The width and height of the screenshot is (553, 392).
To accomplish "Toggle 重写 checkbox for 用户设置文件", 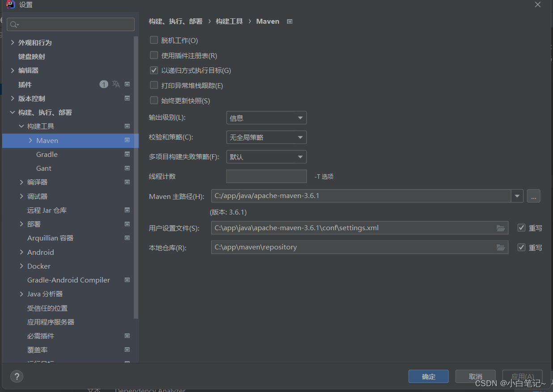I will pyautogui.click(x=521, y=228).
